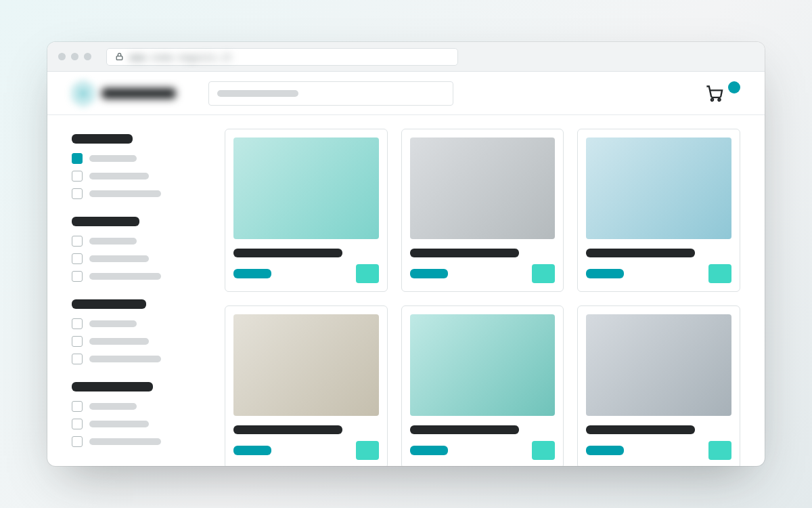The width and height of the screenshot is (812, 508).
Task: Open top-row gray product image
Action: 482,188
